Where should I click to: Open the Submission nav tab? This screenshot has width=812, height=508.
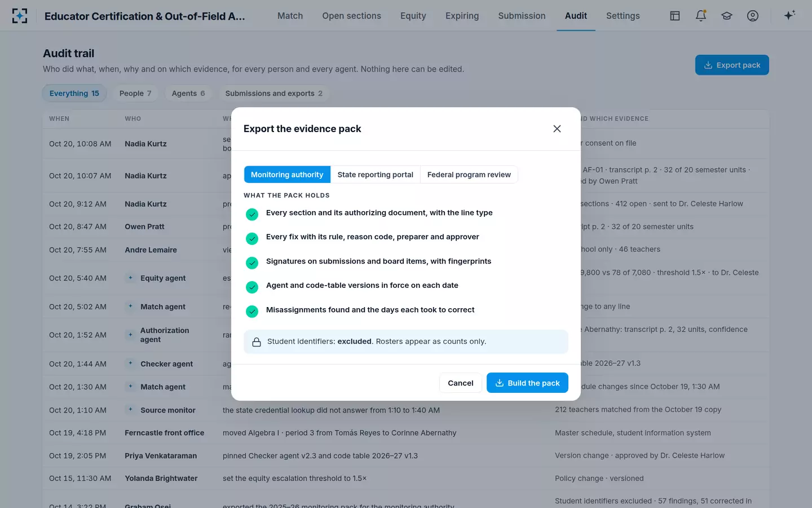coord(522,16)
